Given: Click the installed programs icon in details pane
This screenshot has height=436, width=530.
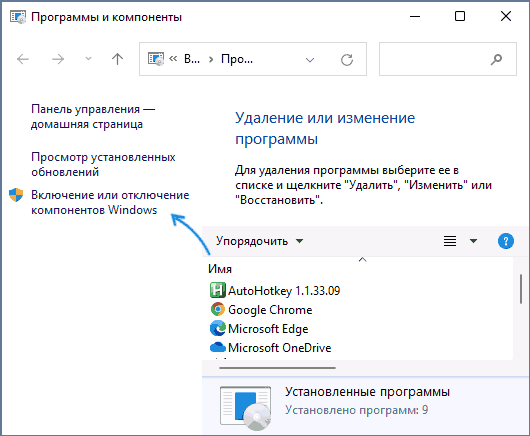Looking at the screenshot, I should click(x=245, y=408).
